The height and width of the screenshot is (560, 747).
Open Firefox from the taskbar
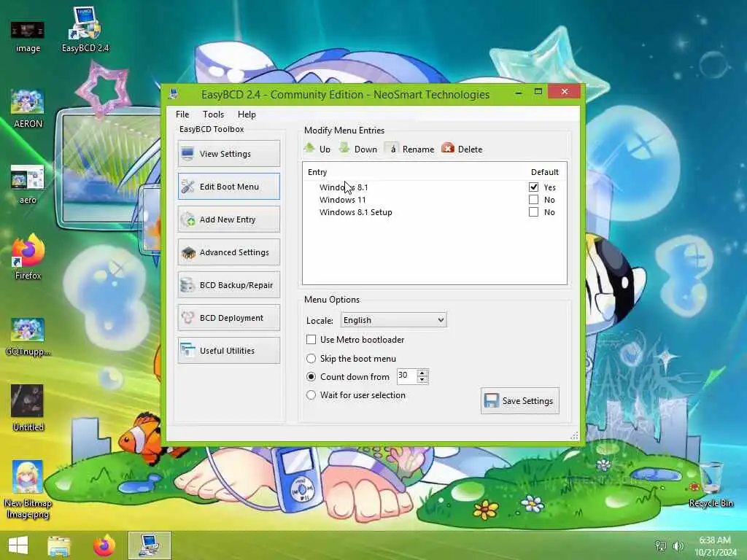coord(104,545)
